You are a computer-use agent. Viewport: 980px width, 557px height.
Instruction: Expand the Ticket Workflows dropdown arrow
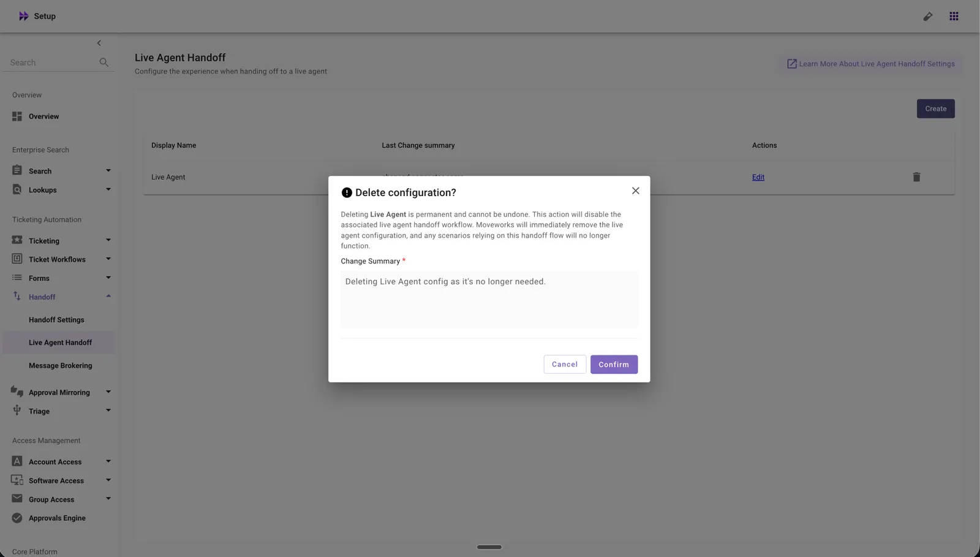pyautogui.click(x=108, y=259)
